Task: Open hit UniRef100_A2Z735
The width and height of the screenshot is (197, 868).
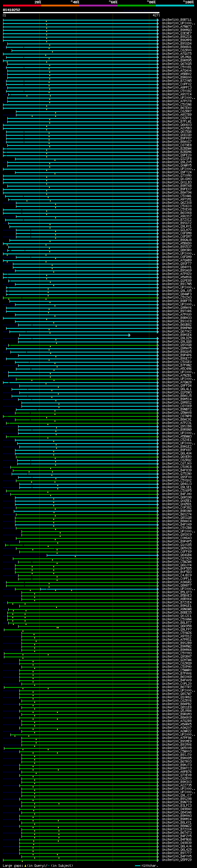Action: [x=176, y=785]
